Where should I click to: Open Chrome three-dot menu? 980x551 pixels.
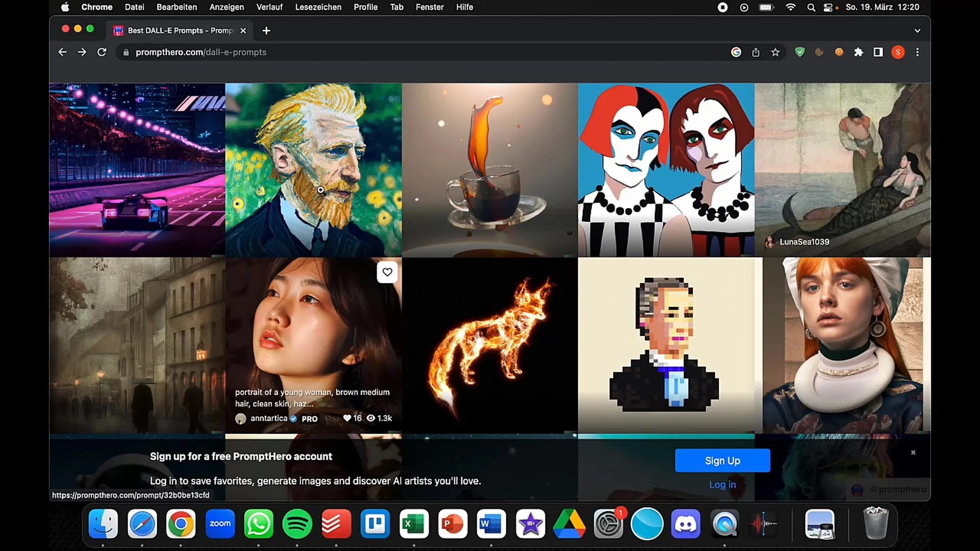click(917, 52)
